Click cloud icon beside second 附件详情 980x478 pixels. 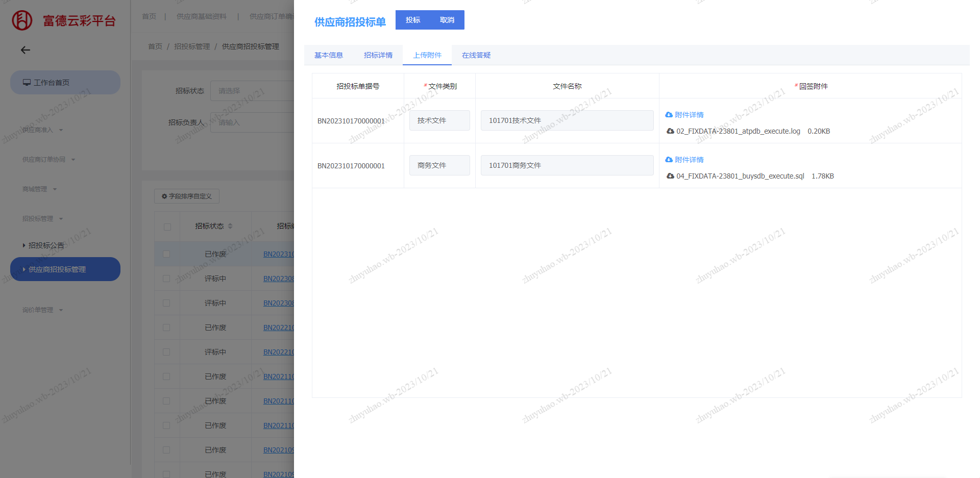click(x=669, y=160)
